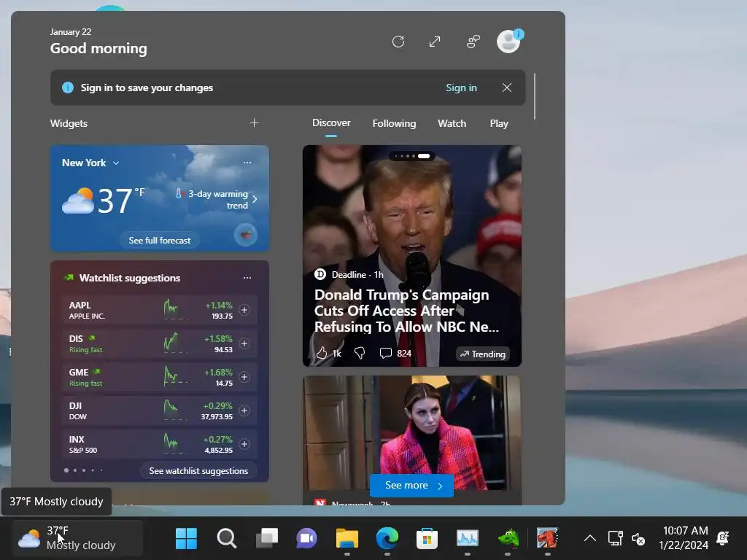Viewport: 747px width, 560px height.
Task: Open the Watch tab
Action: click(452, 123)
